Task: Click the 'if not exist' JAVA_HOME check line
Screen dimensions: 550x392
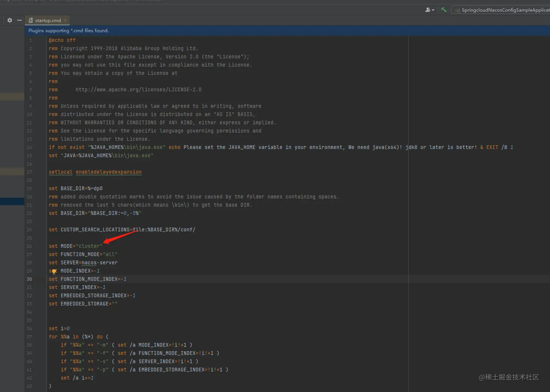Action: pos(281,148)
